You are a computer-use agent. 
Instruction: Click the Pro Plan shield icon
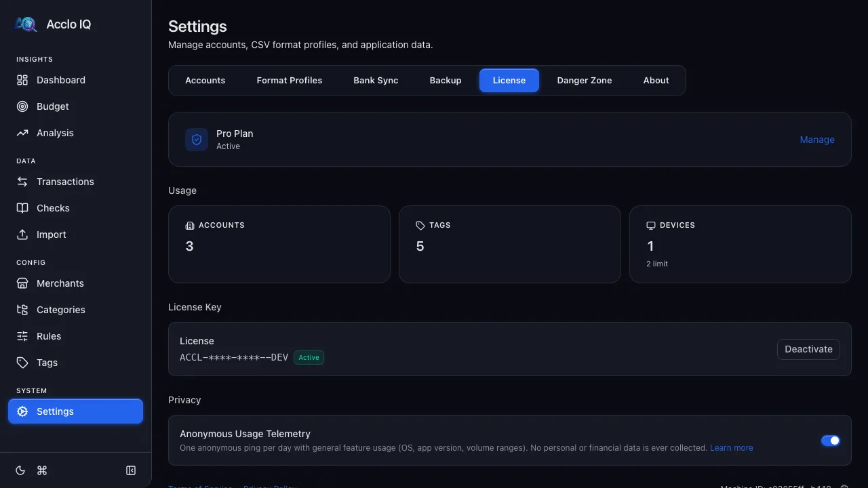pos(197,140)
